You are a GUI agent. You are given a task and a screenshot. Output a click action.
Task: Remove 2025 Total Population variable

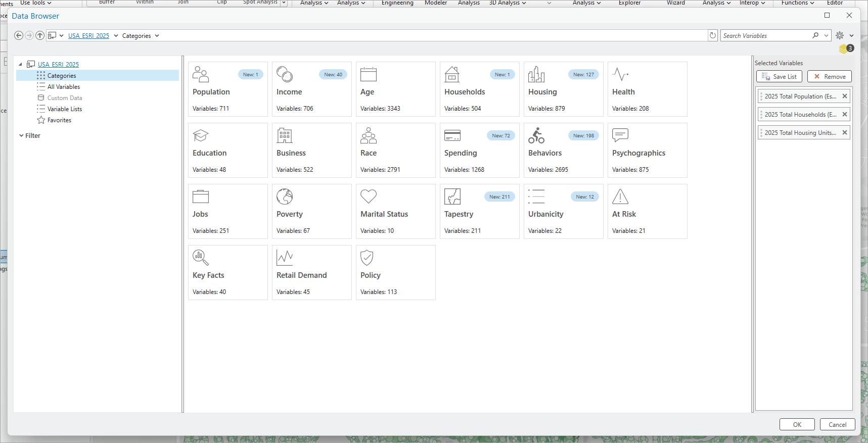pos(845,96)
